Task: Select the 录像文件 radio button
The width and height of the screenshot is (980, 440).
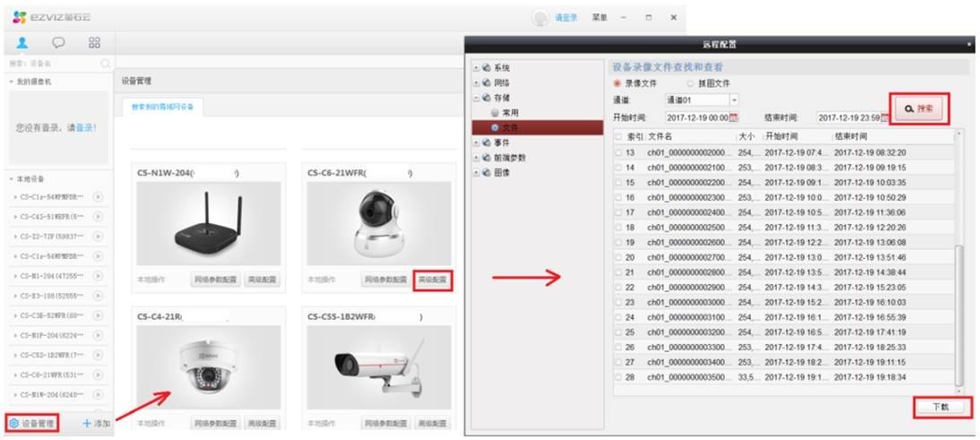Action: [x=617, y=83]
